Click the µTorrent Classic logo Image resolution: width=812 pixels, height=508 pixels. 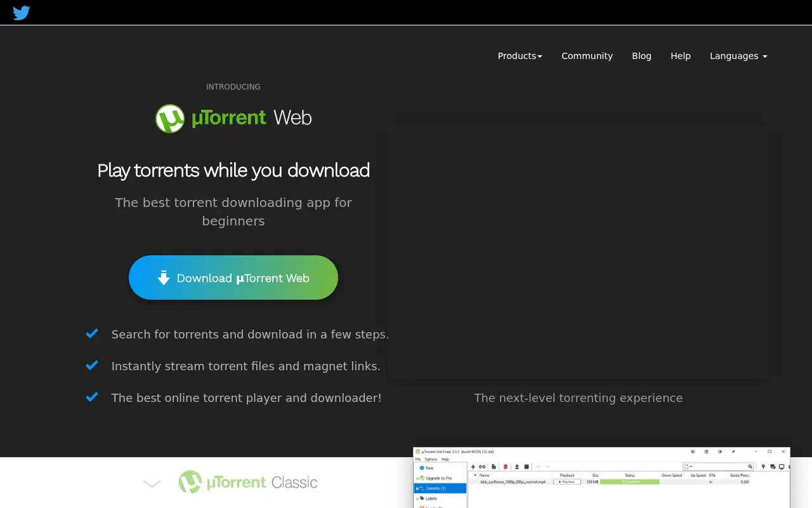(x=248, y=483)
